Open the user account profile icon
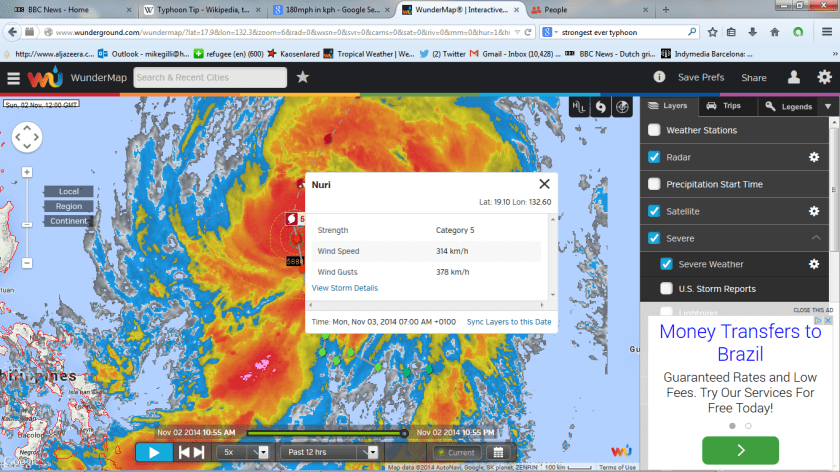This screenshot has width=840, height=472. tap(794, 77)
